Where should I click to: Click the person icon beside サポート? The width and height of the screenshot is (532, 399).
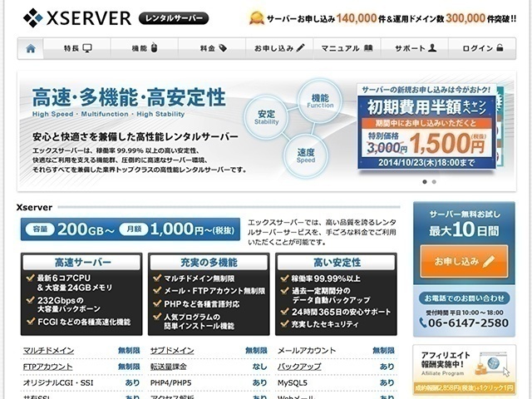(x=432, y=48)
